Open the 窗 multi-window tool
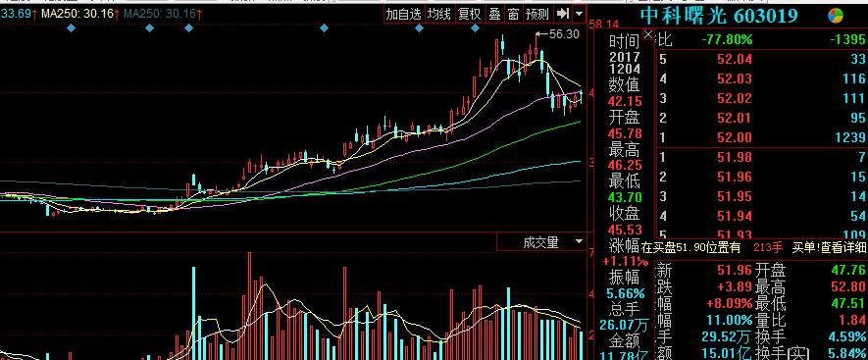The image size is (868, 360). click(x=513, y=15)
